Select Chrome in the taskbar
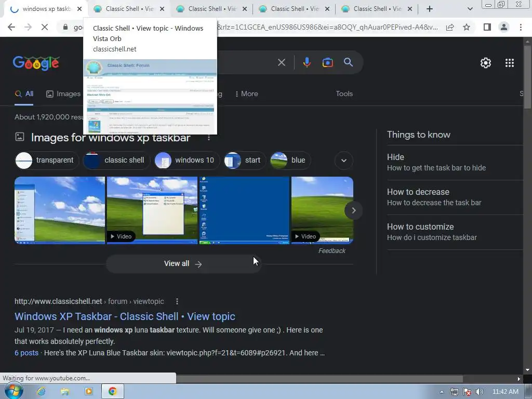This screenshot has height=399, width=532. tap(112, 392)
